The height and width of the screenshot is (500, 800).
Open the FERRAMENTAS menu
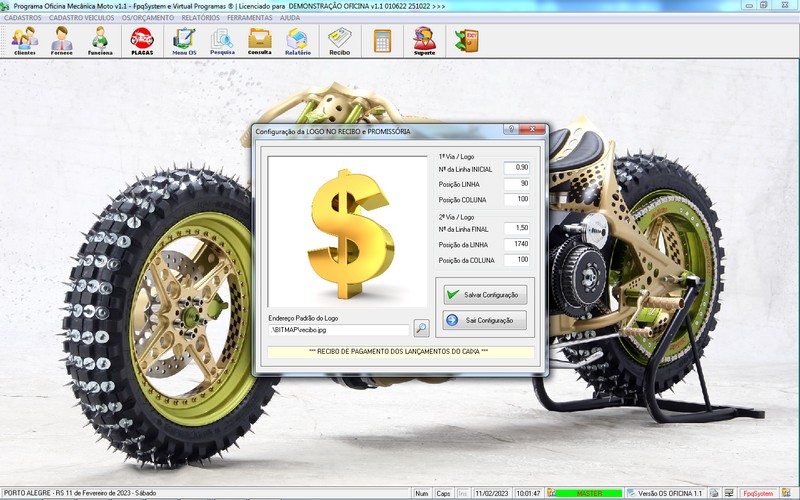(249, 17)
